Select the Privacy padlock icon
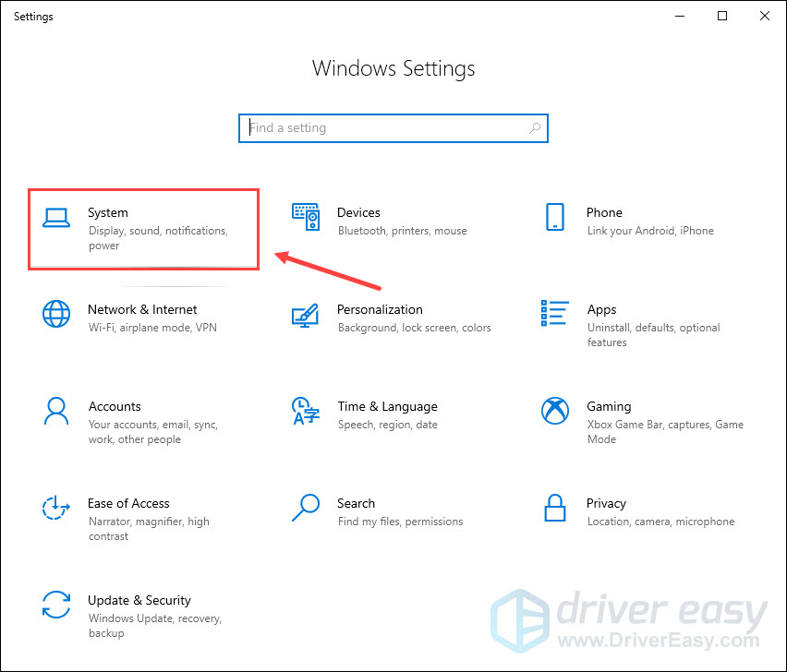This screenshot has width=787, height=672. pyautogui.click(x=555, y=508)
